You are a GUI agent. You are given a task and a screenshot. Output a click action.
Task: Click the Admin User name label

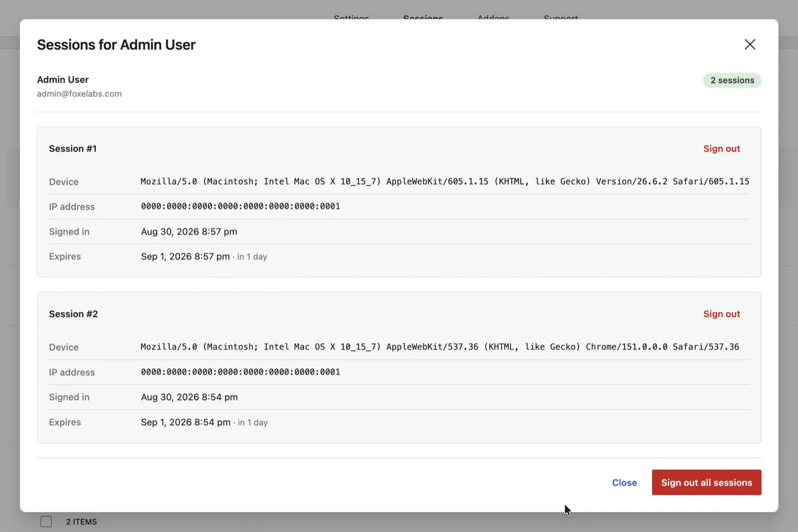(x=63, y=80)
